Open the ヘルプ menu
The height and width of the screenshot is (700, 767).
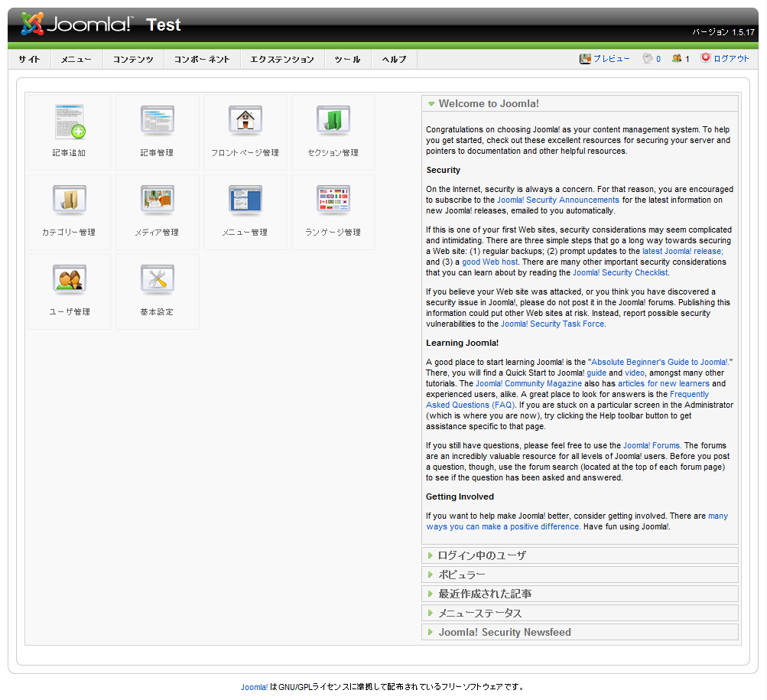pyautogui.click(x=395, y=59)
